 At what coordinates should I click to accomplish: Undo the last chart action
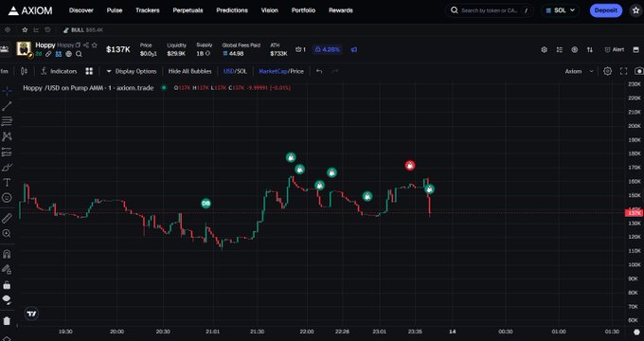pyautogui.click(x=319, y=71)
